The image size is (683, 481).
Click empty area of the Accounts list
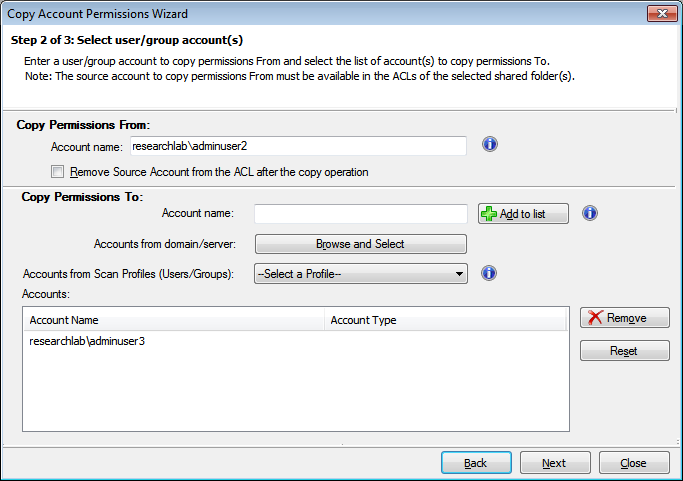pyautogui.click(x=295, y=390)
